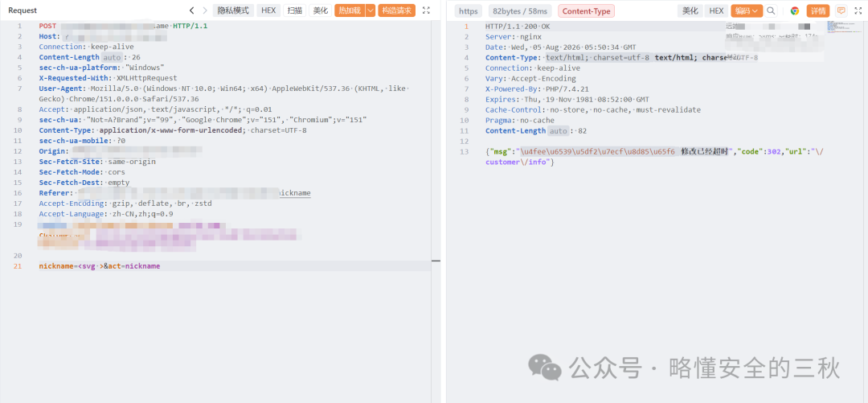Click the 扫描 scan button
The height and width of the screenshot is (403, 868).
pos(294,10)
